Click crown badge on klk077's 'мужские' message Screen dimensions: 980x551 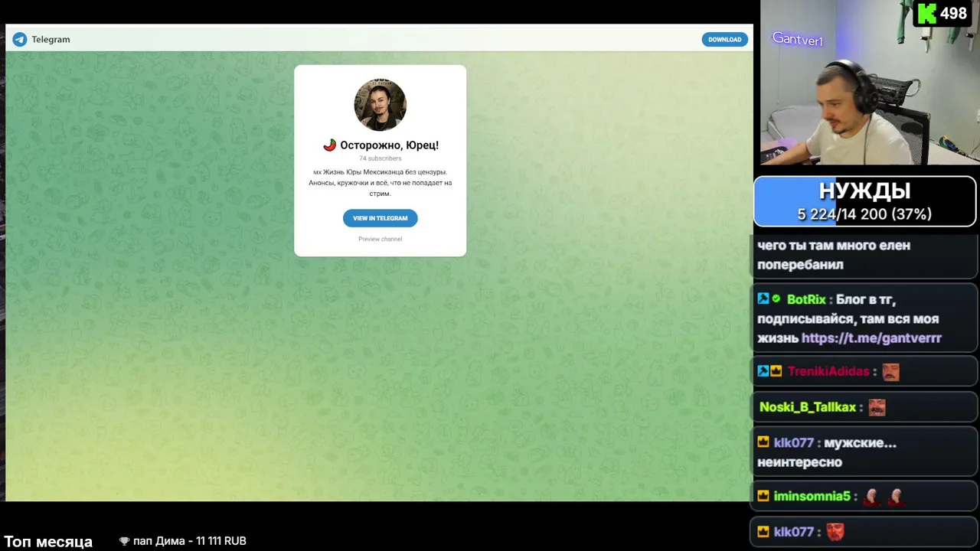click(763, 442)
